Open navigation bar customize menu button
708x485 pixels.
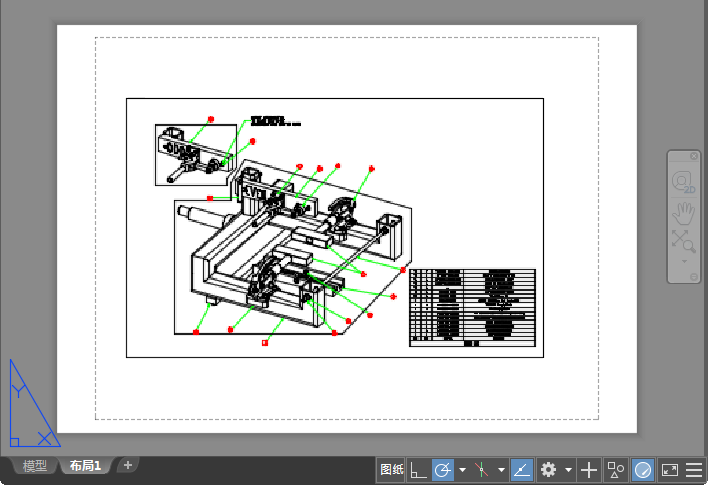click(694, 277)
